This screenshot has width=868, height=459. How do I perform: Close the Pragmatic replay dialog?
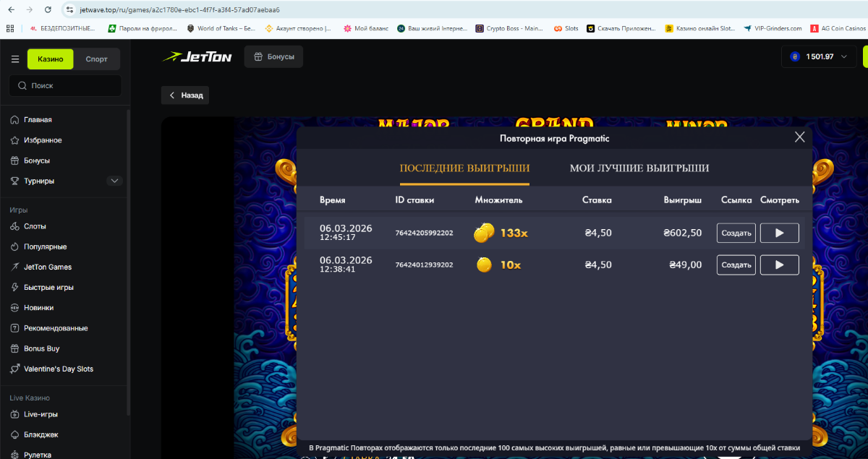tap(799, 137)
